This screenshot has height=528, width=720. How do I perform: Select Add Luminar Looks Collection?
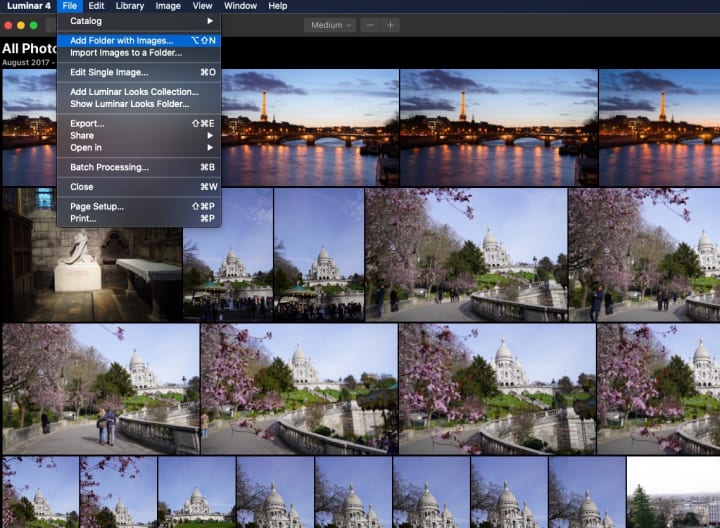pyautogui.click(x=134, y=92)
